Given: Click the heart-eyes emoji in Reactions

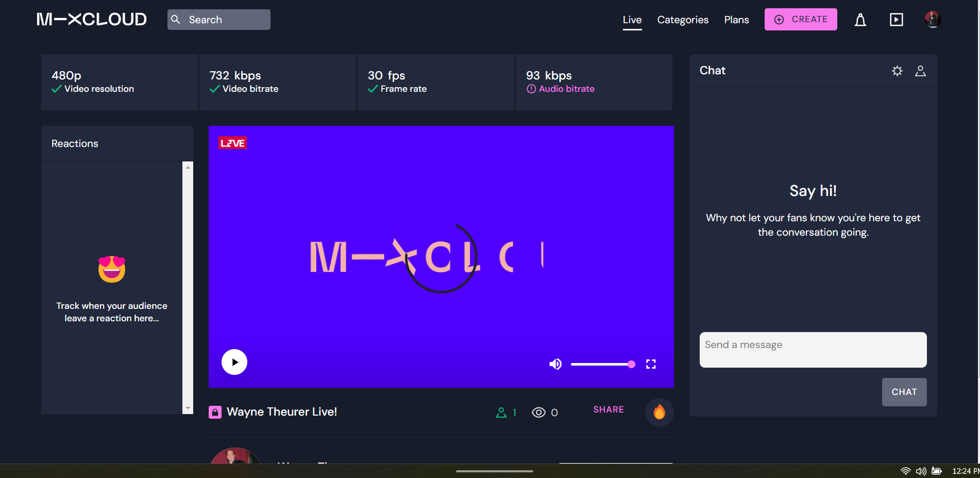Looking at the screenshot, I should click(x=112, y=269).
